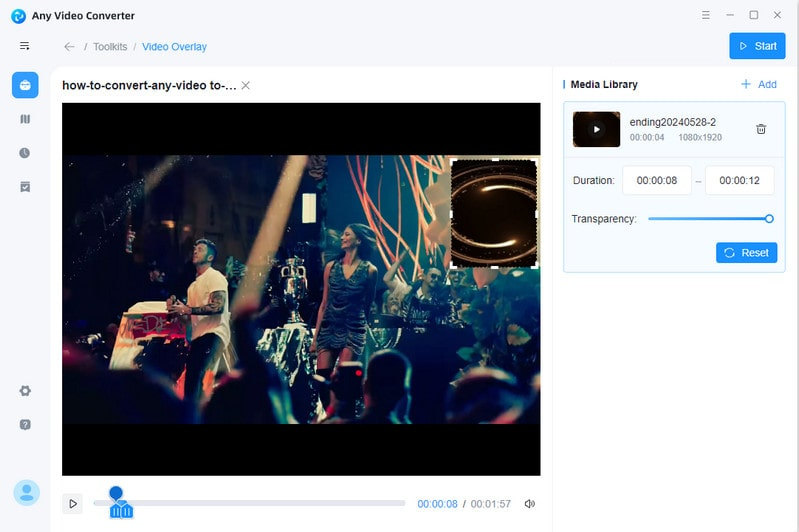Go back using the arrow icon
This screenshot has width=799, height=532.
coord(69,47)
